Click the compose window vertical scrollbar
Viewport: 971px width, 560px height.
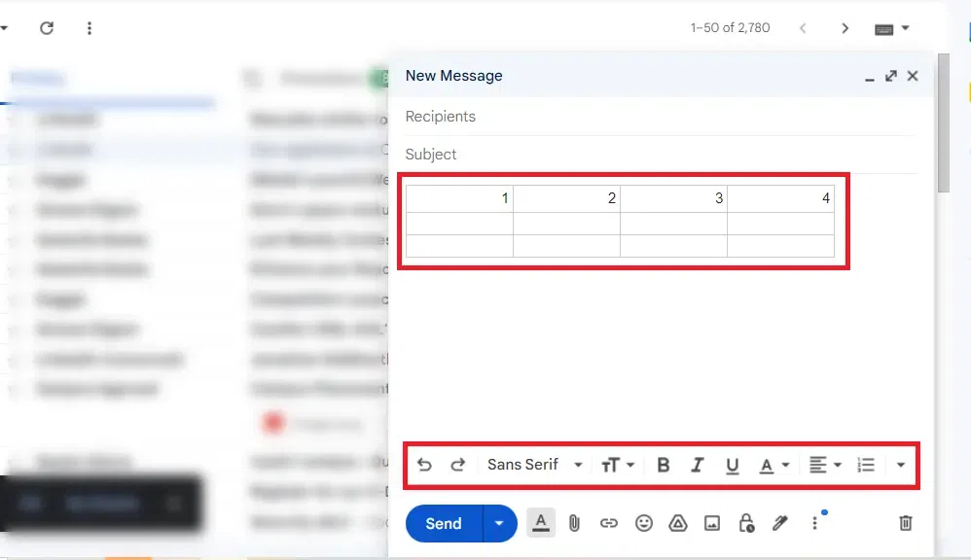tap(944, 123)
